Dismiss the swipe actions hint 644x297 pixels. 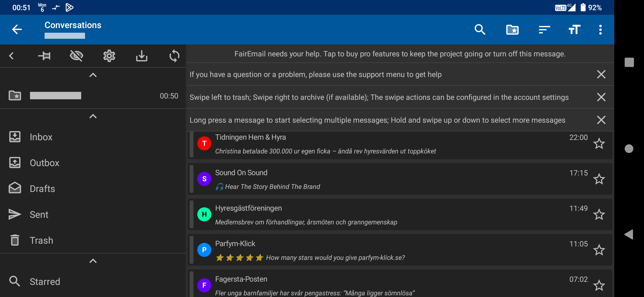click(x=601, y=97)
